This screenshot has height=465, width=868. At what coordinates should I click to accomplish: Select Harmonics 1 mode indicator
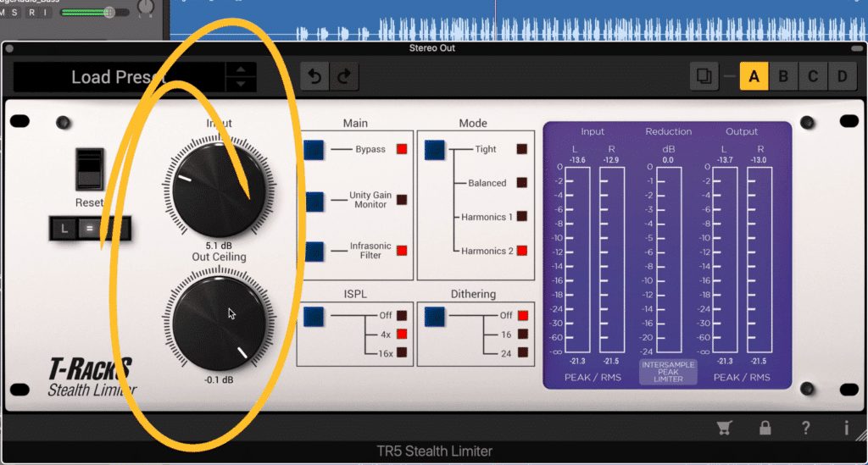coord(522,216)
